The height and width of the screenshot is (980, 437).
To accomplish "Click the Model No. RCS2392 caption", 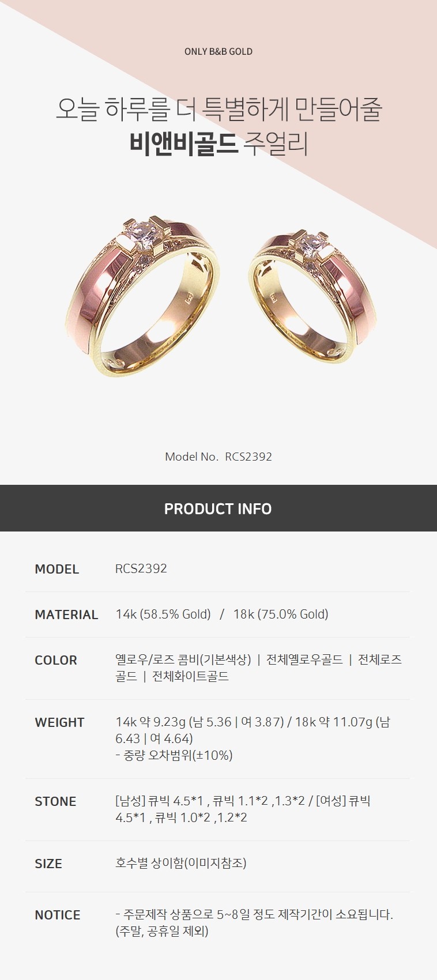I will (x=218, y=457).
